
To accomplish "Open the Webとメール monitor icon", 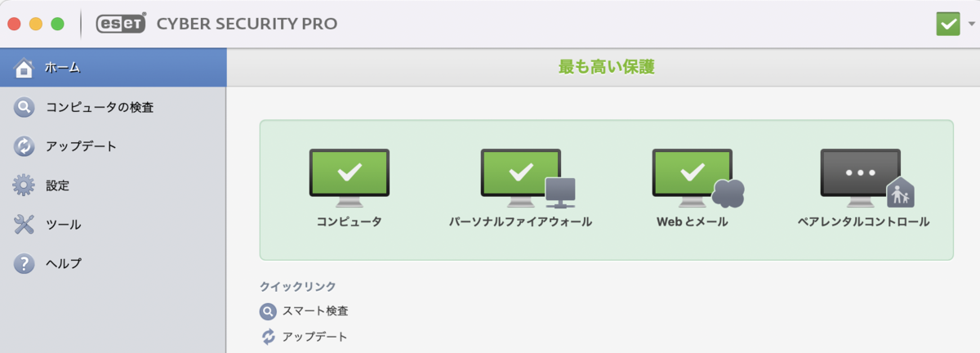I will click(x=698, y=177).
